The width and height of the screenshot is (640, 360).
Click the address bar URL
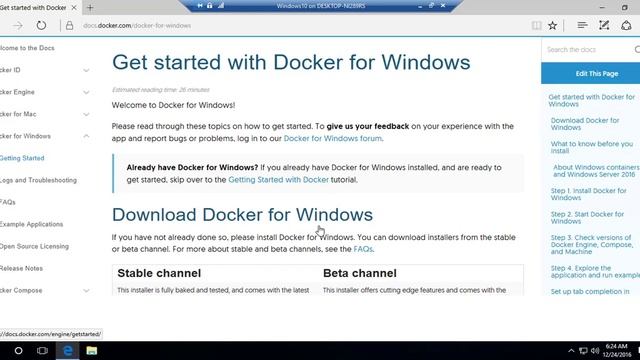[x=137, y=25]
